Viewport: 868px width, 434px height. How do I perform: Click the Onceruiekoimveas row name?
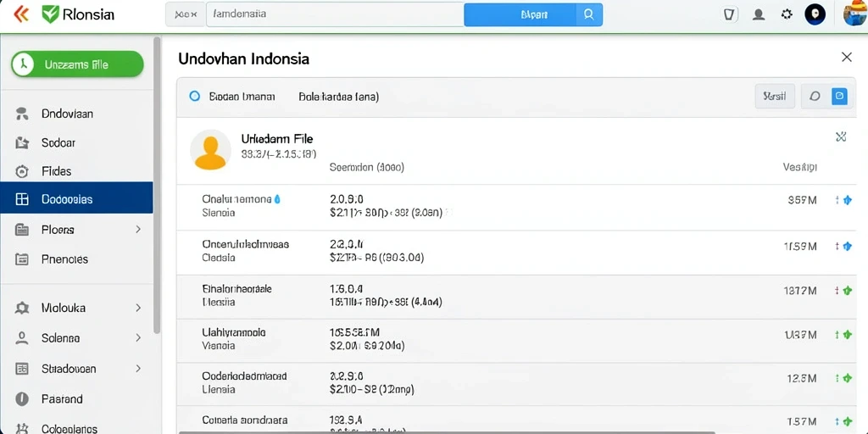(x=245, y=243)
